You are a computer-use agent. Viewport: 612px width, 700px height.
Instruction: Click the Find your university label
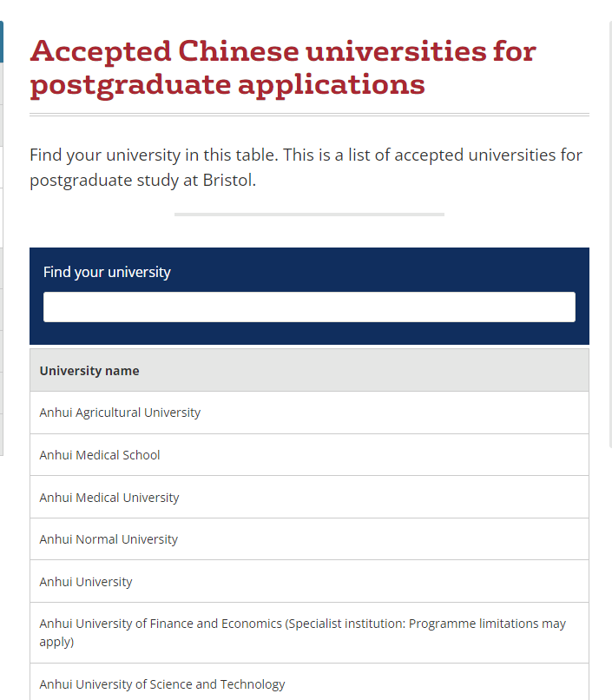point(107,272)
